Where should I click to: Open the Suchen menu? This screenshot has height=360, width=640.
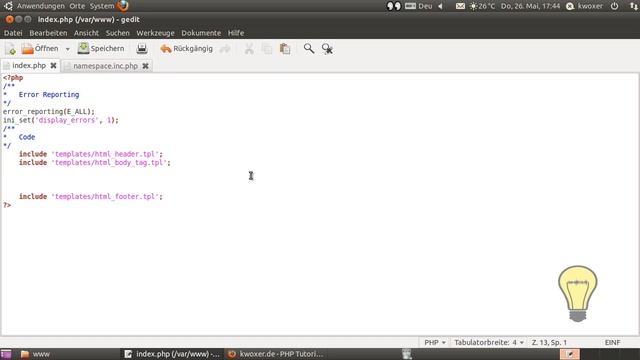(x=118, y=33)
